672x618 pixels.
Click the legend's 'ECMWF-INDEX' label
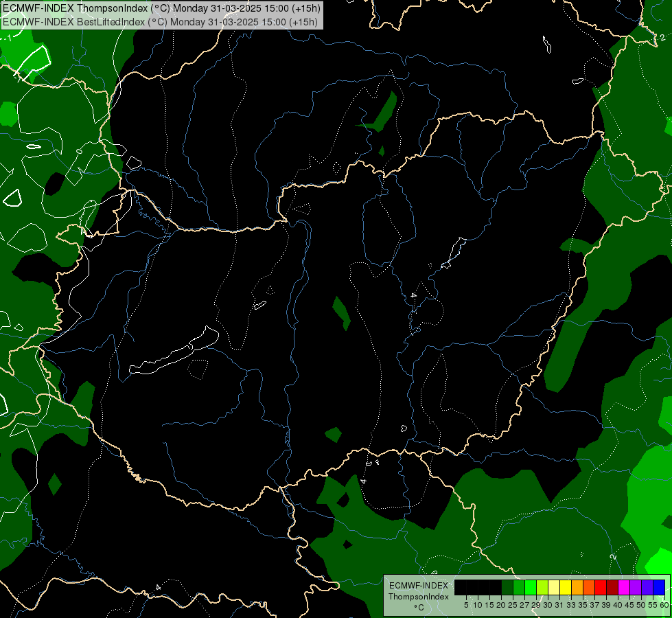click(419, 586)
